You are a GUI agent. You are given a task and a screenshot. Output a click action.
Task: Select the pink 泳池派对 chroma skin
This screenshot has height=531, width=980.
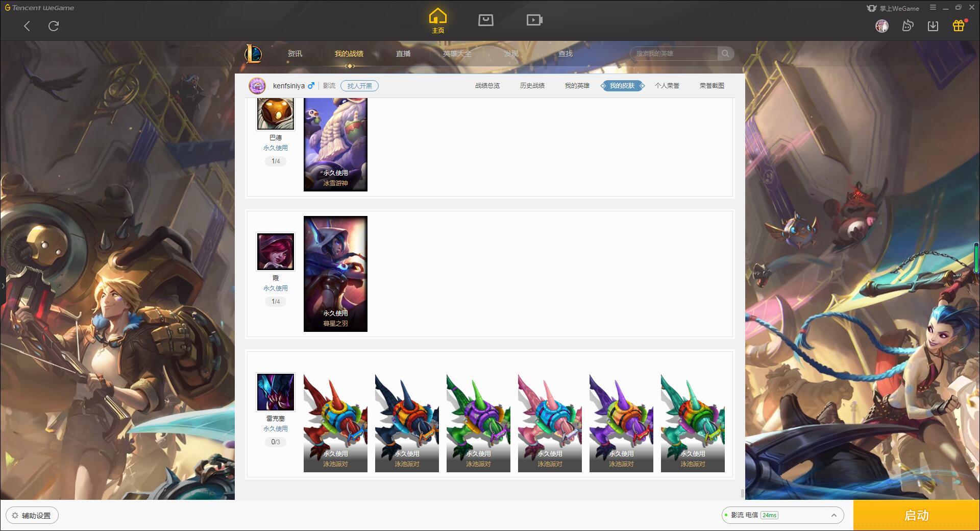(x=550, y=423)
